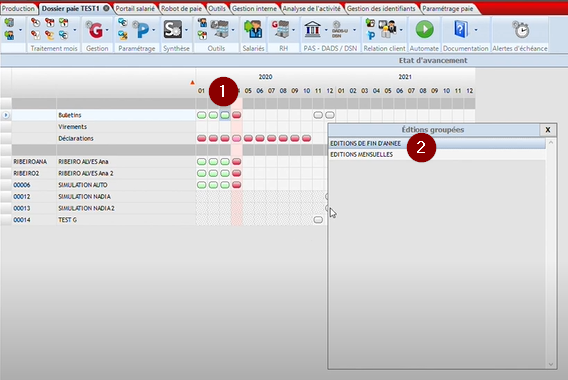Select the TEST G employee name
568x380 pixels.
[67, 220]
